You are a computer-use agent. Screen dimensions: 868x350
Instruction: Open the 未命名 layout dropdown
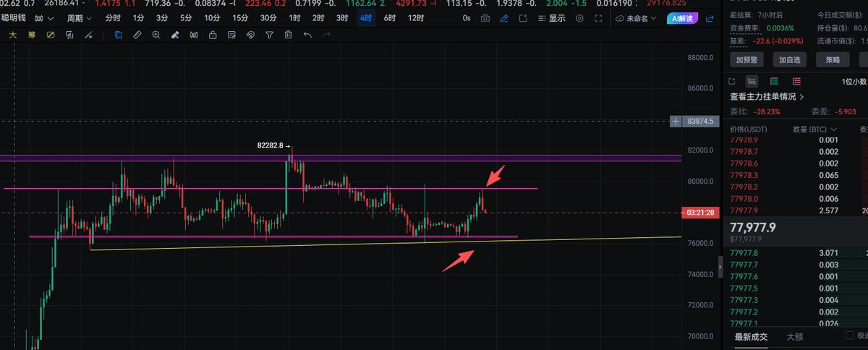(637, 18)
